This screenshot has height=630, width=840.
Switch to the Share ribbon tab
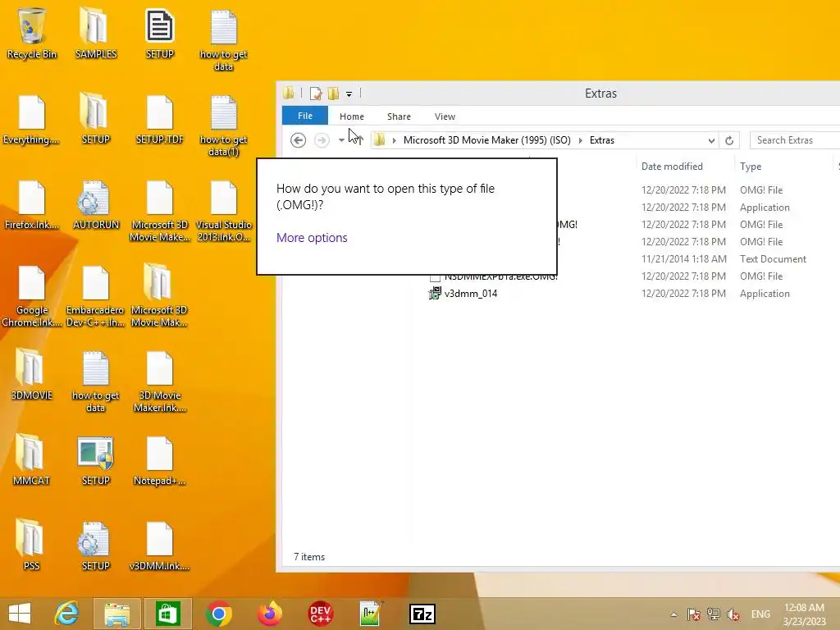coord(399,116)
